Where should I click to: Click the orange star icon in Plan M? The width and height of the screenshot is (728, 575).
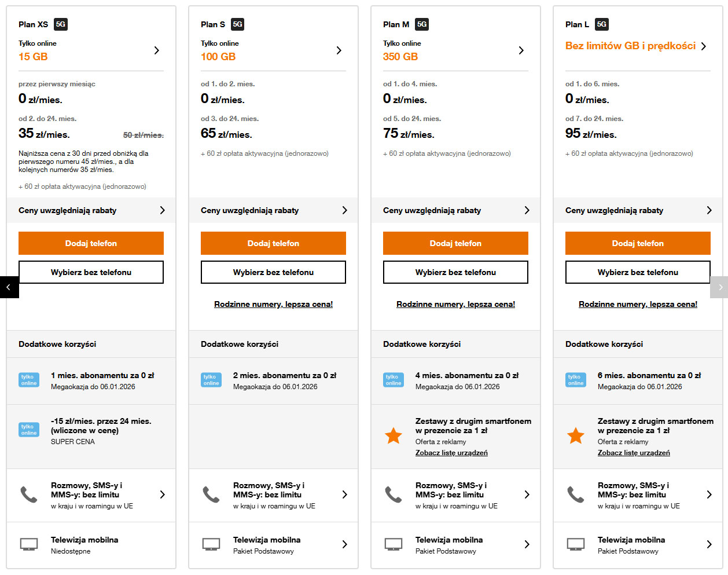click(x=394, y=435)
